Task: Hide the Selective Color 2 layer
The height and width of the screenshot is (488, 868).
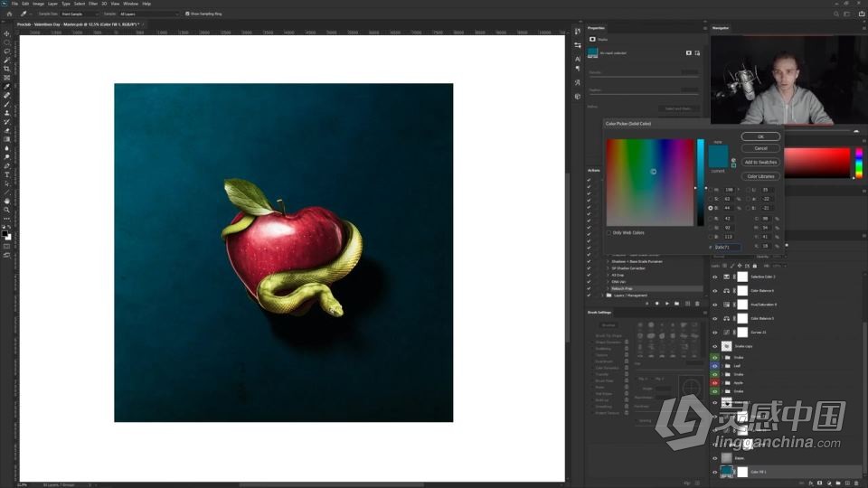Action: coord(714,277)
